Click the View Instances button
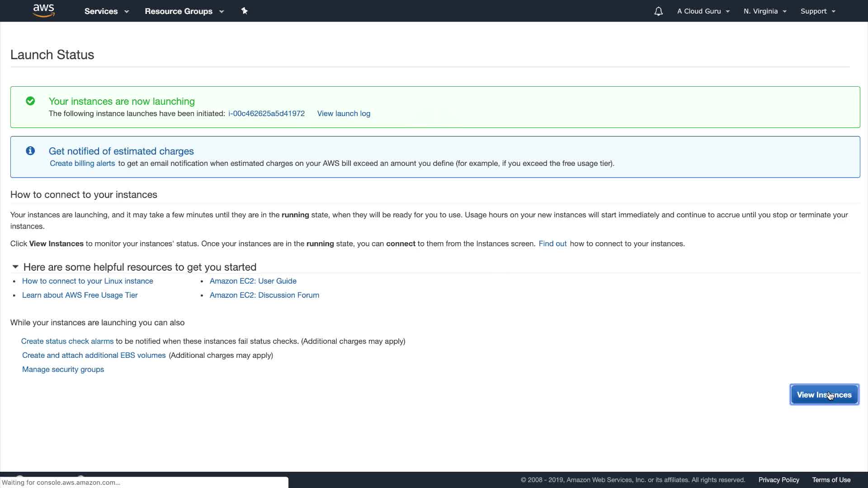868x488 pixels. (x=824, y=395)
